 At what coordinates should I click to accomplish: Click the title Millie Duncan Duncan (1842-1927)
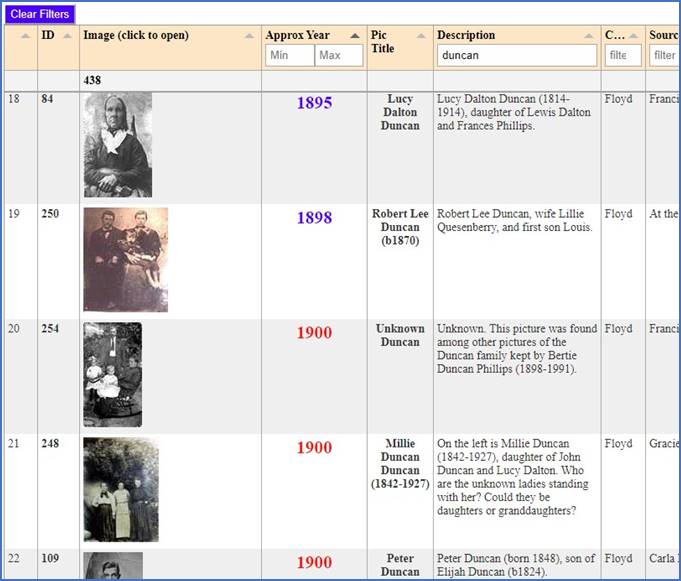click(x=400, y=463)
